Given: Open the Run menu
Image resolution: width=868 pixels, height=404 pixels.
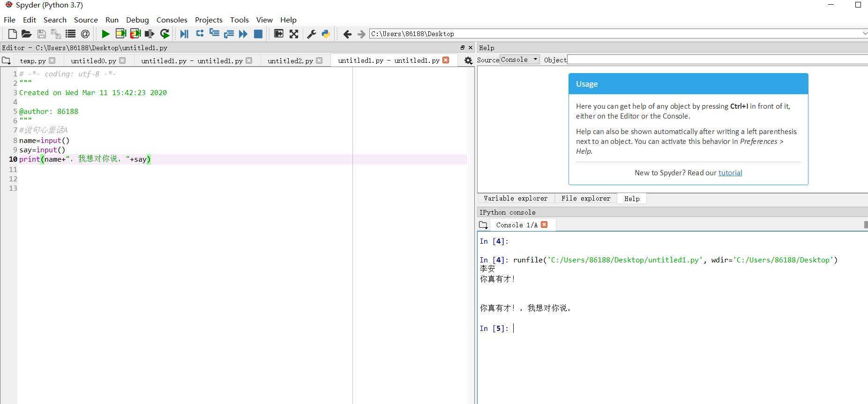Looking at the screenshot, I should click(112, 20).
